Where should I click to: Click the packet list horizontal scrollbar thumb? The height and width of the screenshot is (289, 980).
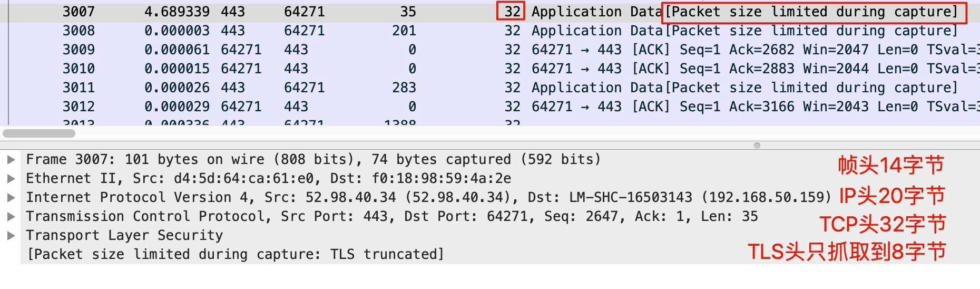39,133
